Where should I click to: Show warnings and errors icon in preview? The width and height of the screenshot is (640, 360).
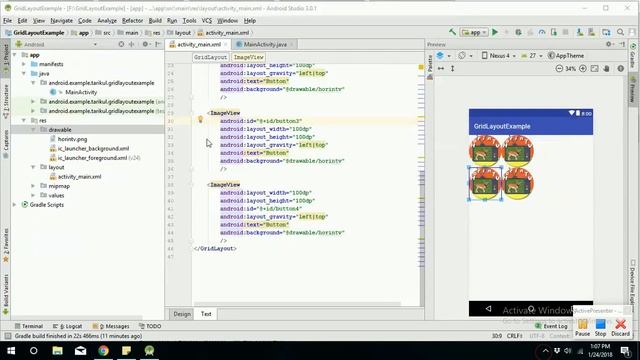point(621,69)
